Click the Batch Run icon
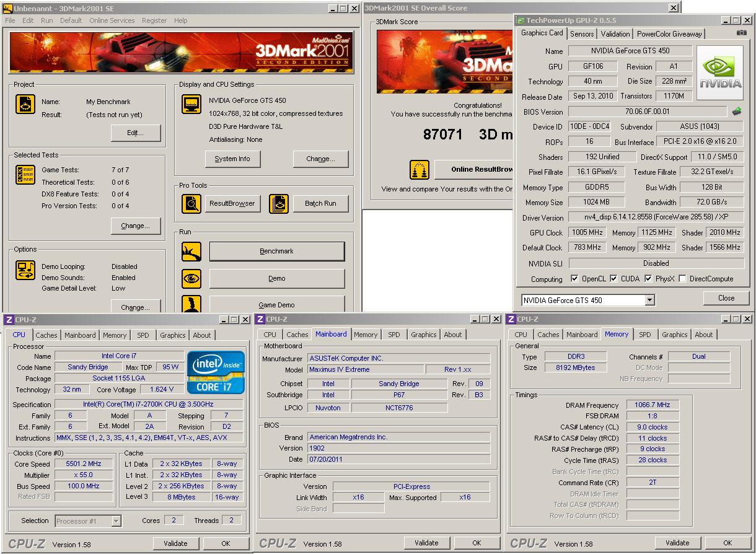The width and height of the screenshot is (756, 554). coord(279,203)
